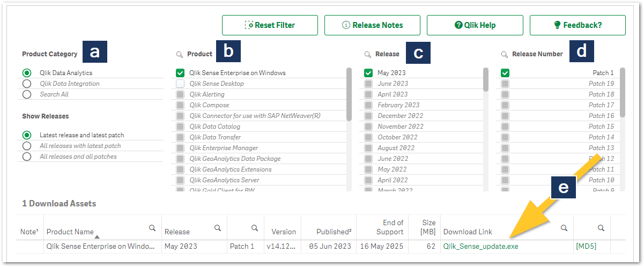Click search icon in the MD5 column header

click(601, 228)
